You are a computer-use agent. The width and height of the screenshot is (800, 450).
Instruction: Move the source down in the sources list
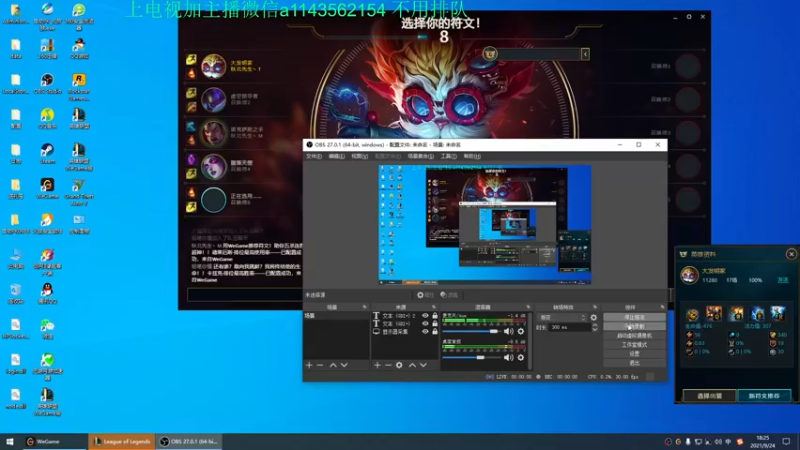[423, 365]
